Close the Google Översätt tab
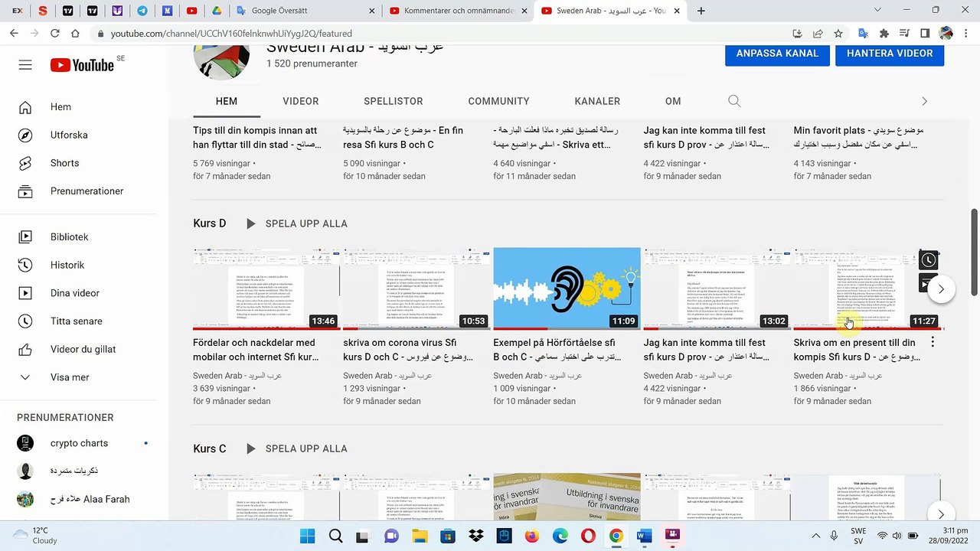Viewport: 980px width, 551px height. (372, 11)
